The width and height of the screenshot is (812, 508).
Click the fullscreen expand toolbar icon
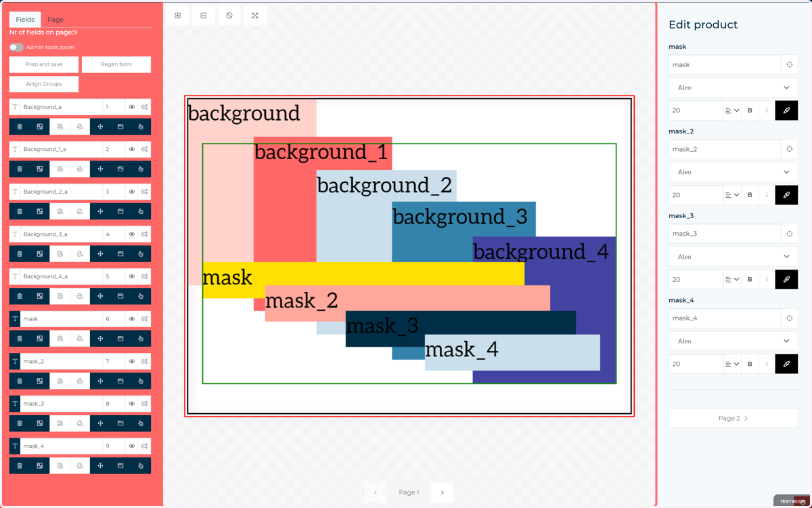coord(255,16)
